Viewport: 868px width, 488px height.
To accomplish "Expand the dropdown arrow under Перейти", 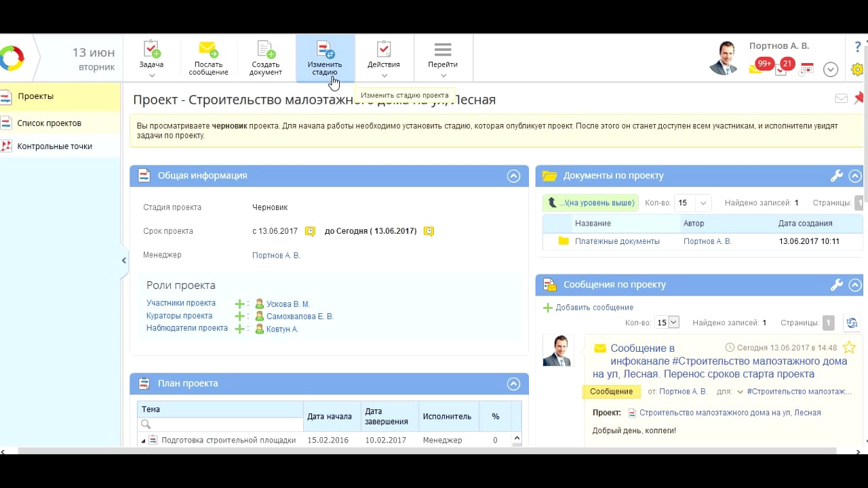I will [x=443, y=75].
